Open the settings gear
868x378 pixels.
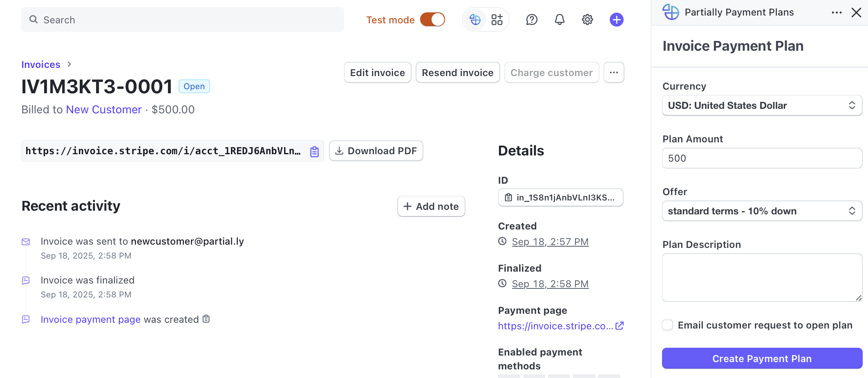tap(587, 20)
